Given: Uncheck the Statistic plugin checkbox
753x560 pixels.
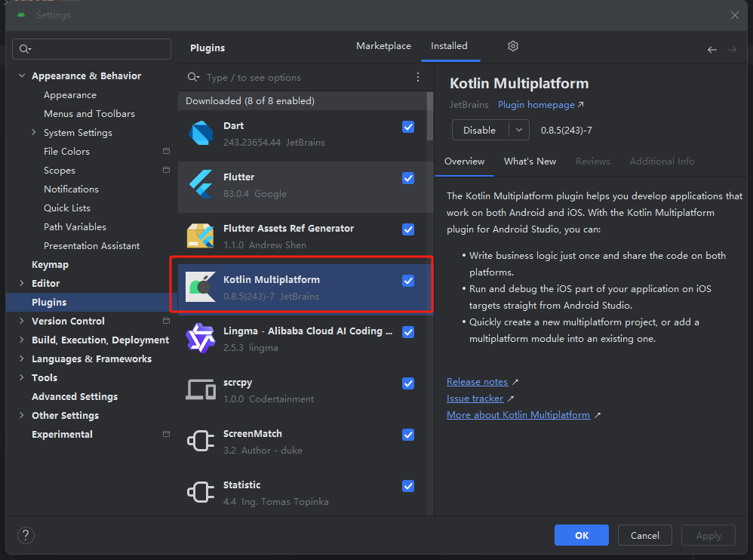Looking at the screenshot, I should [x=408, y=486].
